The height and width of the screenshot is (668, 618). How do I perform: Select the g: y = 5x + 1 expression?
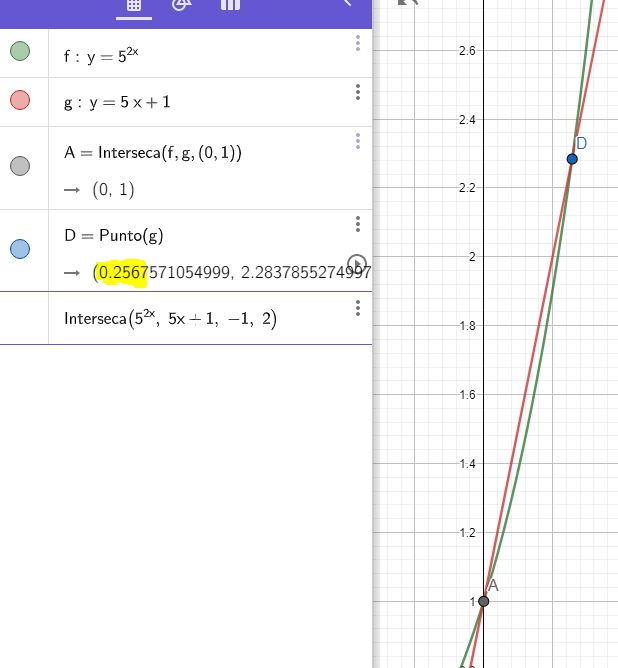pos(121,102)
